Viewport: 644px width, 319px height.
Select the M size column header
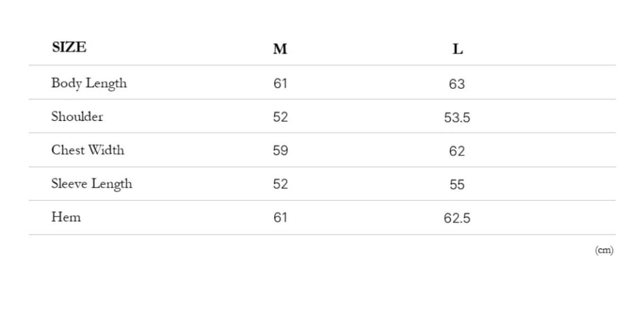[280, 49]
